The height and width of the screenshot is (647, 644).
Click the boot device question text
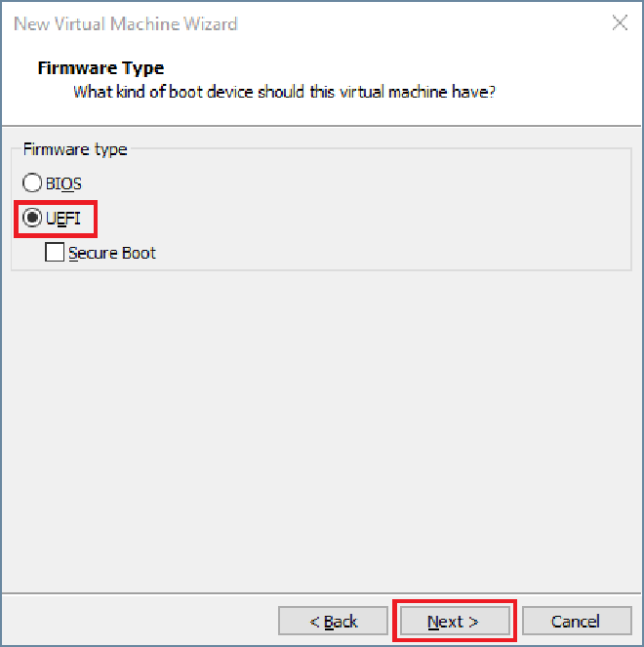284,93
